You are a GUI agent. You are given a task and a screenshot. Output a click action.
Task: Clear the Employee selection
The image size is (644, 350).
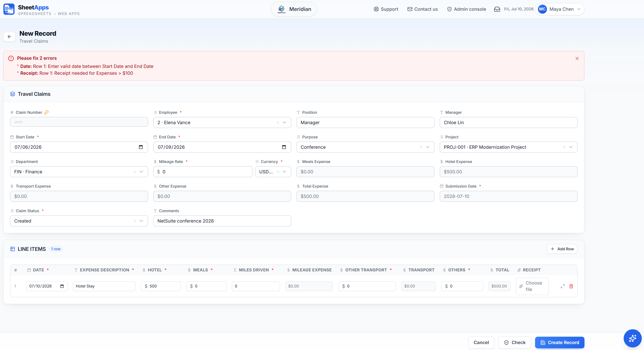(x=278, y=123)
